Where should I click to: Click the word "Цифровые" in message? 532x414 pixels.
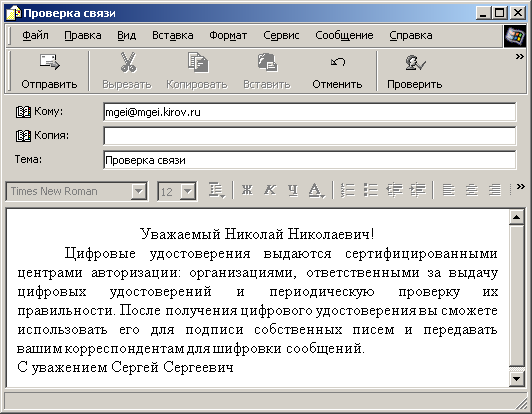100,254
